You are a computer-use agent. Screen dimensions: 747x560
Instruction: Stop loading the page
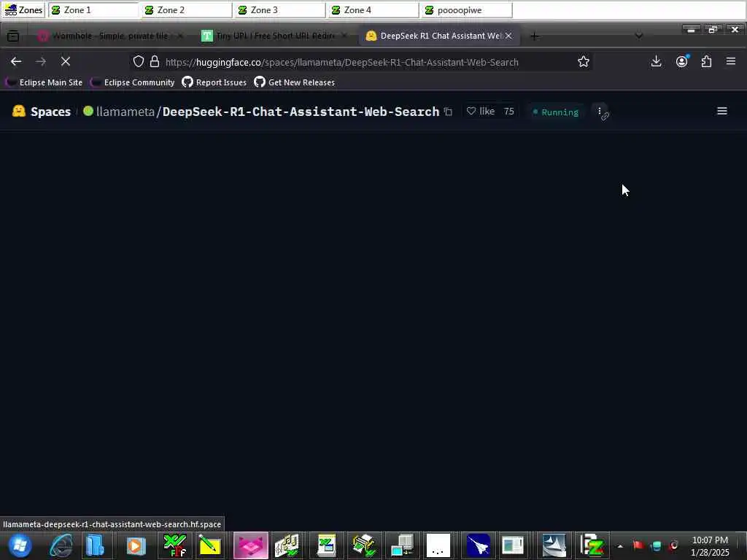click(x=66, y=61)
